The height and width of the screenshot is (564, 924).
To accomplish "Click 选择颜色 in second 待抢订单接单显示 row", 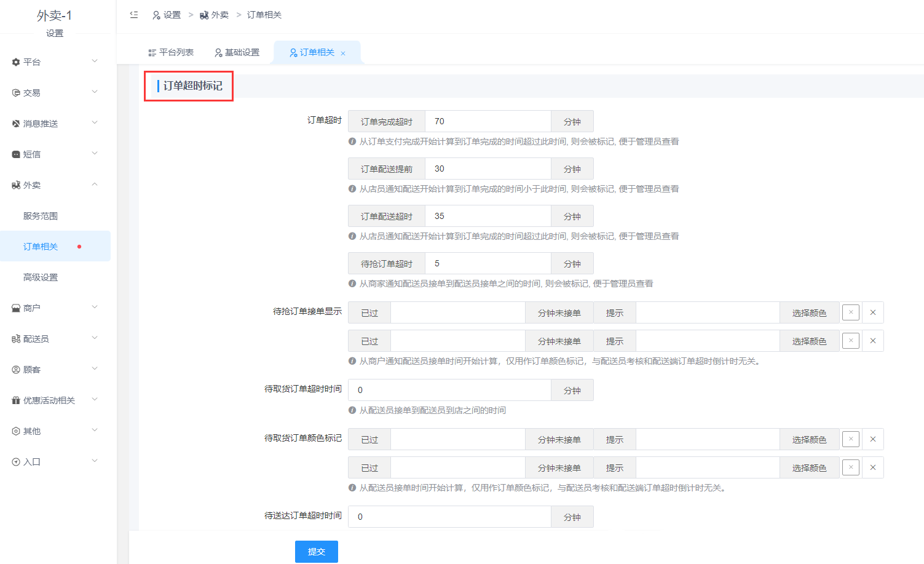I will click(x=810, y=341).
